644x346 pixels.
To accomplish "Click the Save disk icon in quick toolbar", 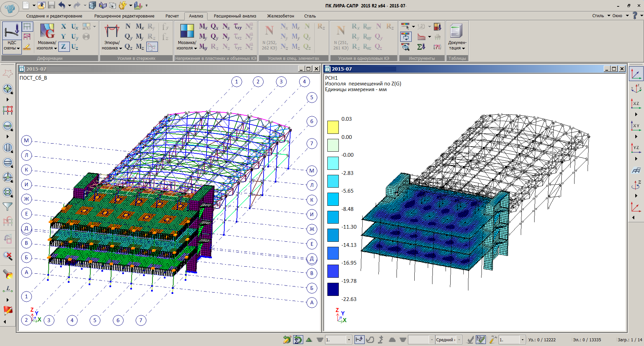I will (x=51, y=5).
